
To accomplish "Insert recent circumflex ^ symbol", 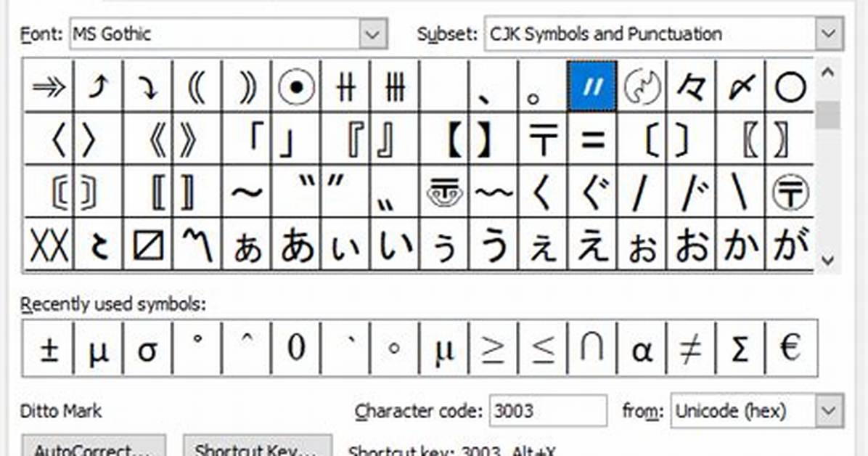I will point(246,349).
